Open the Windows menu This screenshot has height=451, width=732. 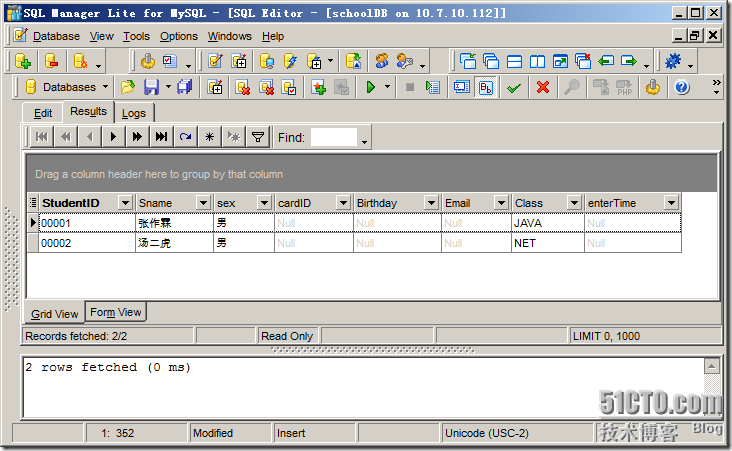coord(230,36)
